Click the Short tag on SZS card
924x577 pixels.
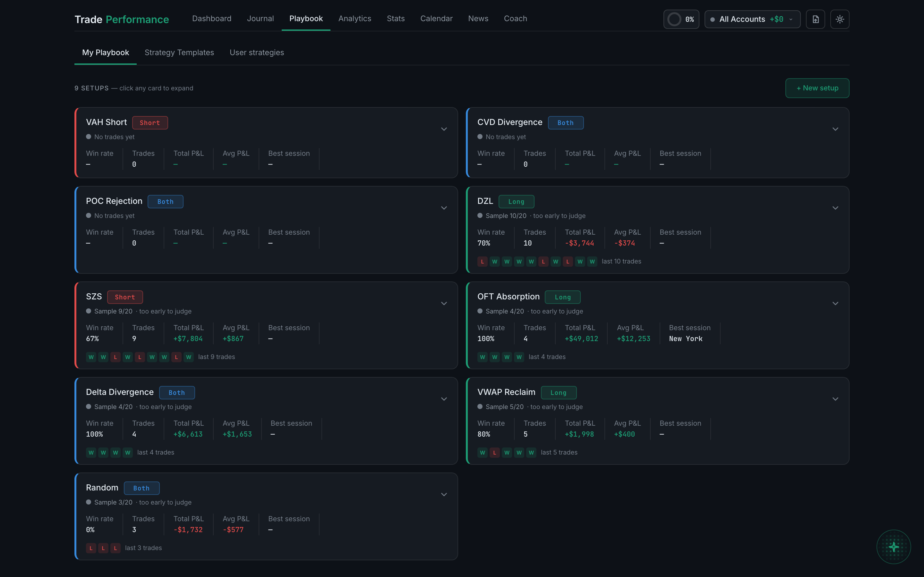[x=125, y=297]
